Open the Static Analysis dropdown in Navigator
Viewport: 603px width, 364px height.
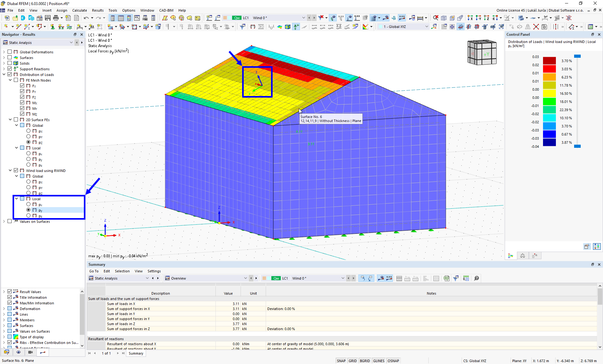coord(71,42)
